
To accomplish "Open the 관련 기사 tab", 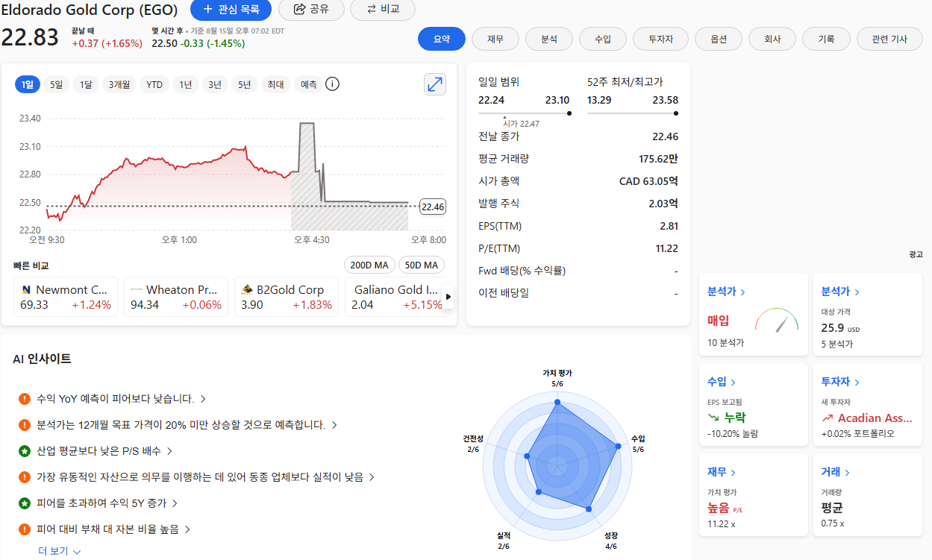I will coord(889,39).
